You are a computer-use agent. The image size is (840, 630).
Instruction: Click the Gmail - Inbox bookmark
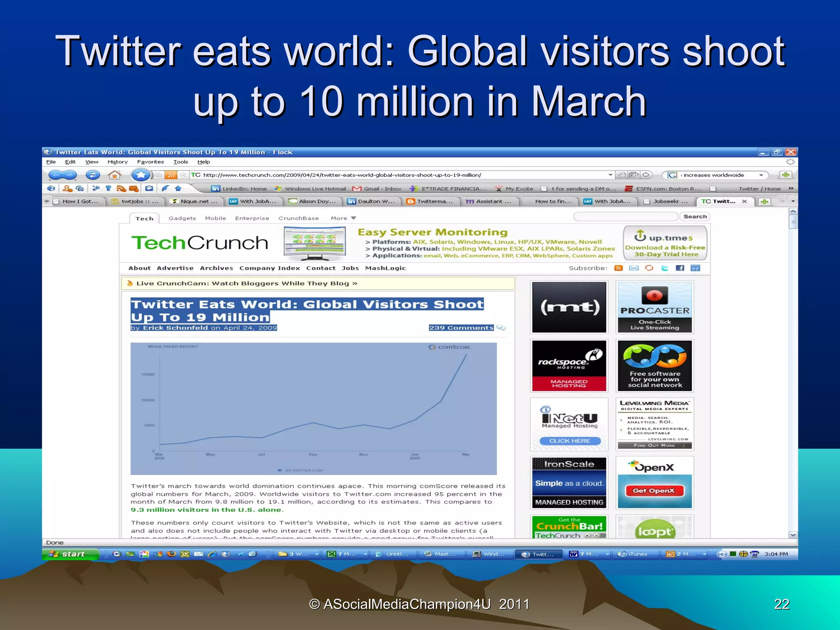377,189
